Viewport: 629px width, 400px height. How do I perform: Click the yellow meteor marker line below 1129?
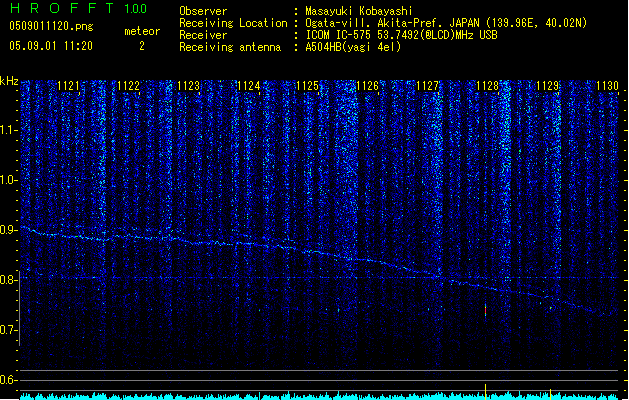[x=550, y=394]
